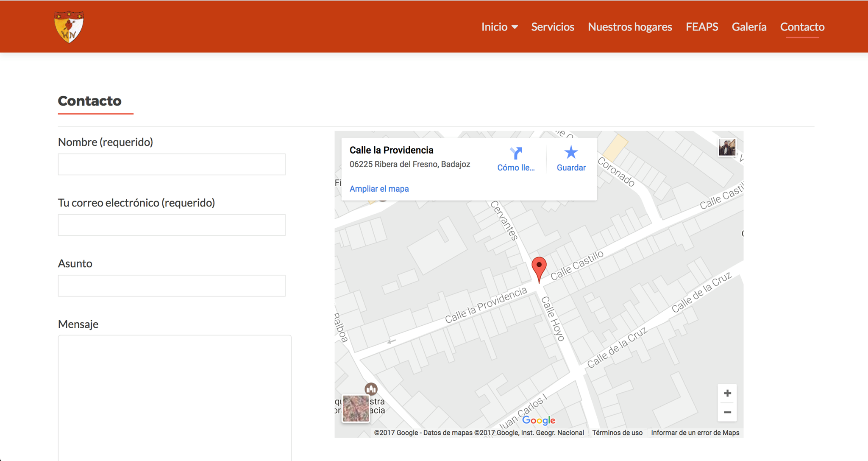Click the church landmark icon on map
868x461 pixels.
tap(371, 388)
